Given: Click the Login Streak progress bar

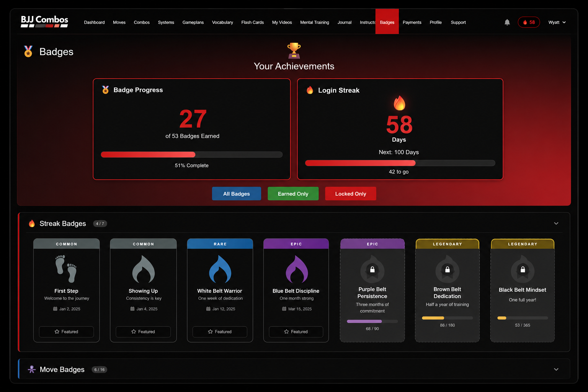Looking at the screenshot, I should [x=400, y=163].
